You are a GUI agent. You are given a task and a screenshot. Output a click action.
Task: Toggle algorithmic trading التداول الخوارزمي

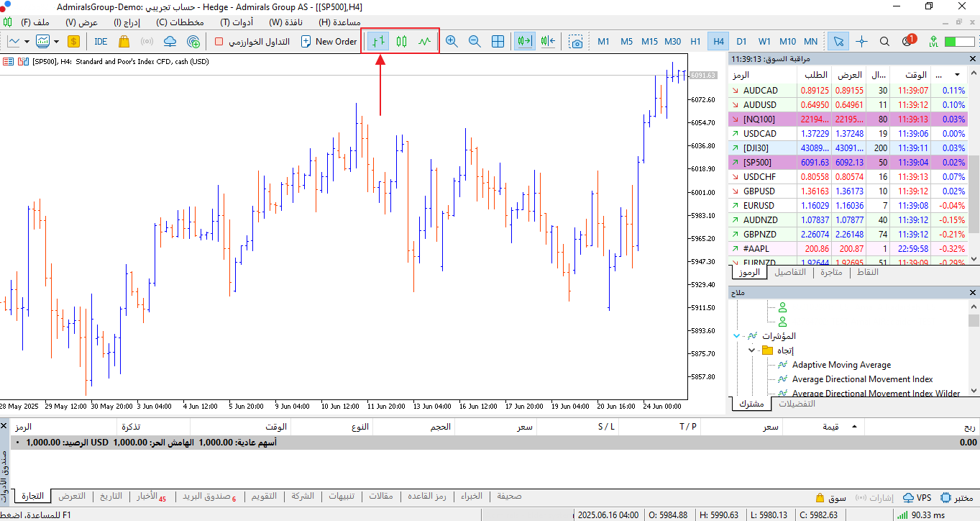point(252,41)
